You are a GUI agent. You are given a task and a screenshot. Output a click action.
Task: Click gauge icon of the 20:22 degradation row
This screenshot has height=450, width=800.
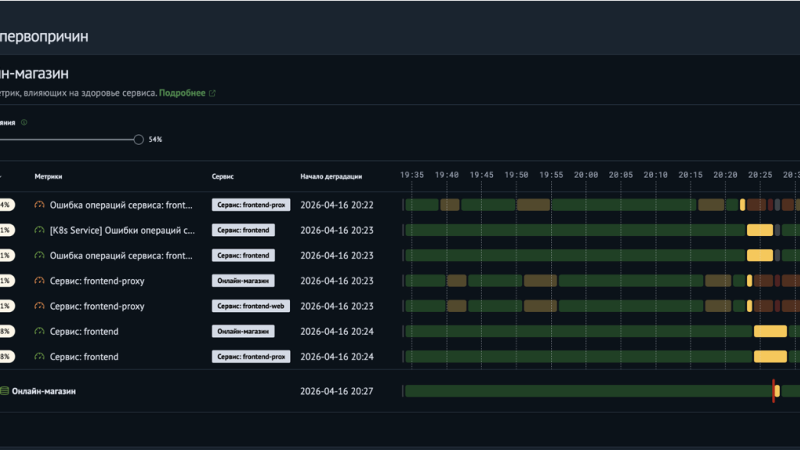(39, 205)
